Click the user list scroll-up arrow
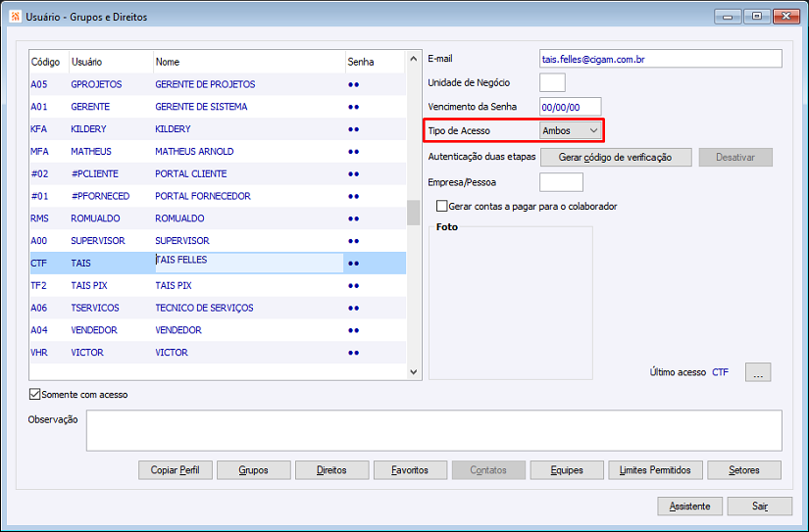The width and height of the screenshot is (809, 532). [x=413, y=59]
